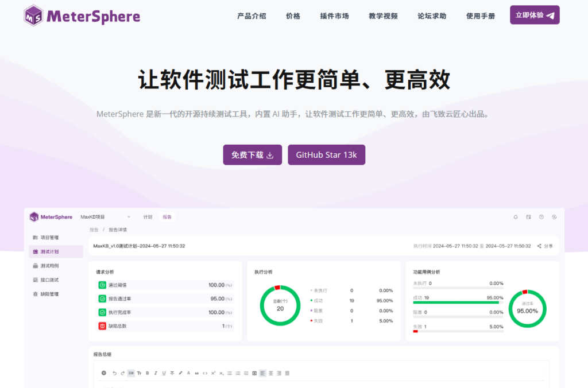Toggle italic formatting in the report editor
Image resolution: width=588 pixels, height=388 pixels.
[x=156, y=373]
